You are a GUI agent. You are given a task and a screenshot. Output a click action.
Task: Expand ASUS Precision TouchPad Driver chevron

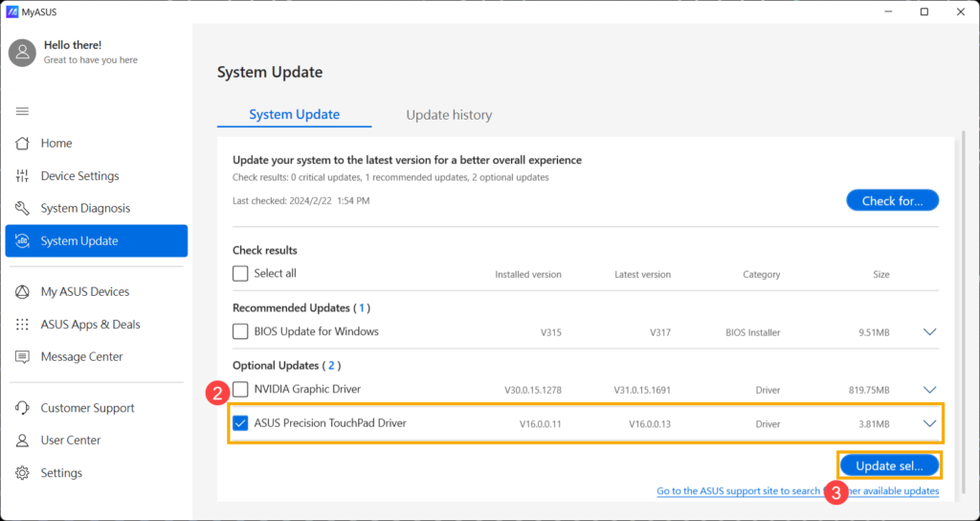(930, 423)
